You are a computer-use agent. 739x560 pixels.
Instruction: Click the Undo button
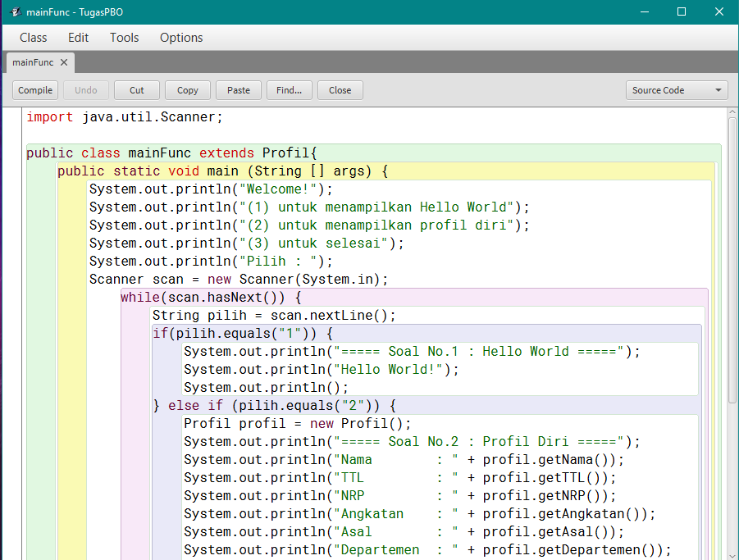click(85, 90)
